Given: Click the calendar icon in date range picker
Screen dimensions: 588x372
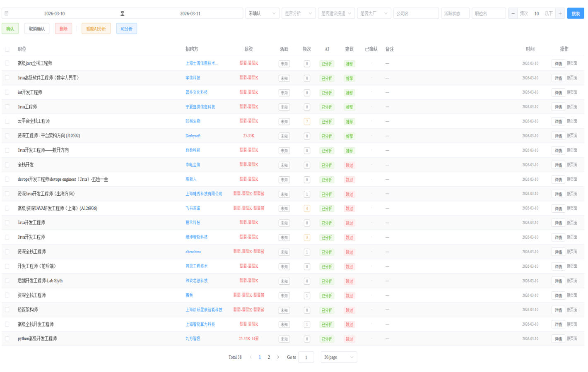Looking at the screenshot, I should 7,14.
